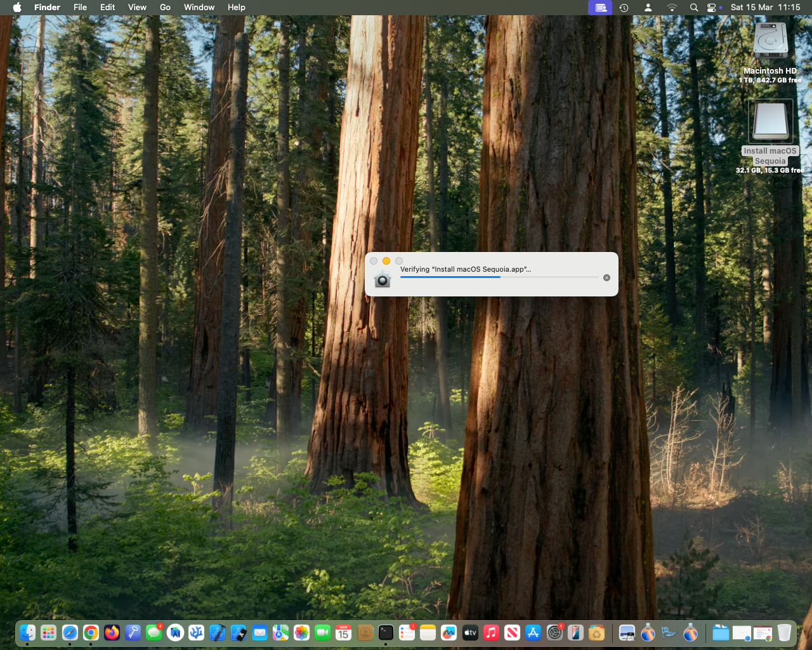This screenshot has height=650, width=812.
Task: Open the App Store
Action: click(532, 632)
